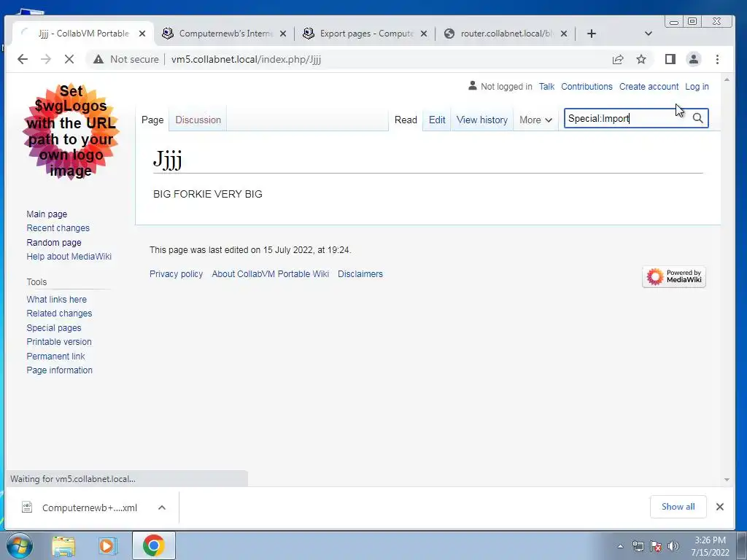Image resolution: width=747 pixels, height=560 pixels.
Task: Open the Computernewb xml download options chevron
Action: 162,507
